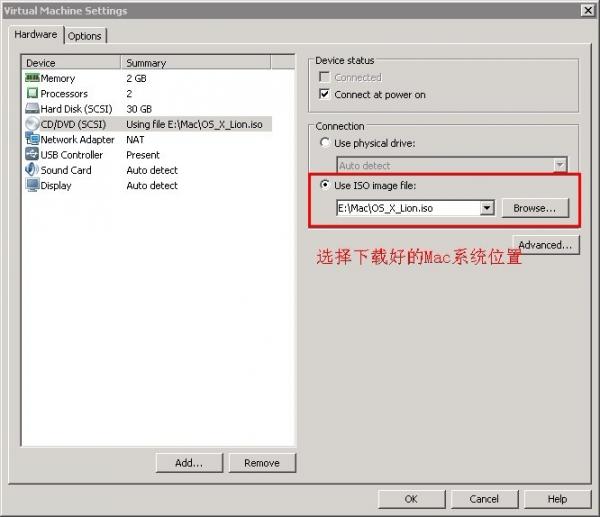Click the Browse... button

click(535, 208)
